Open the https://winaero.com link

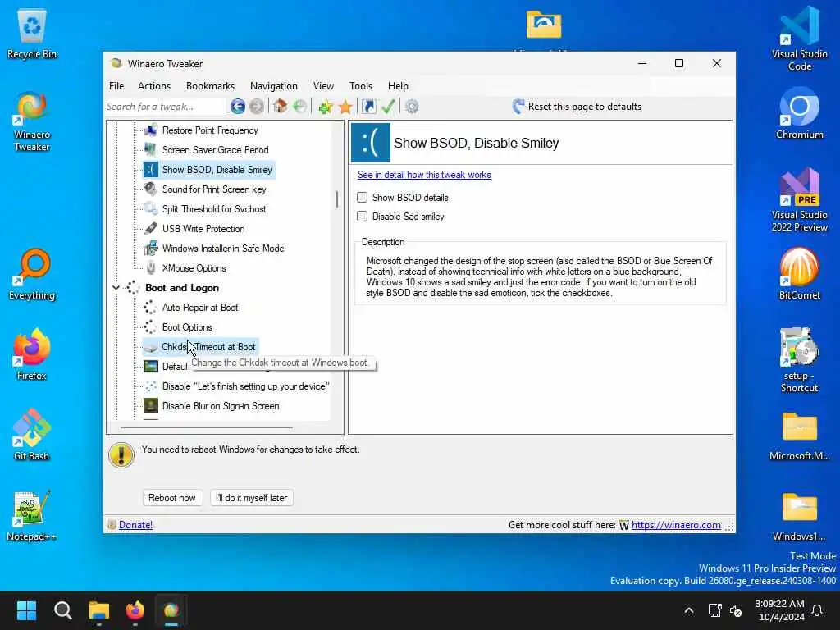[676, 525]
